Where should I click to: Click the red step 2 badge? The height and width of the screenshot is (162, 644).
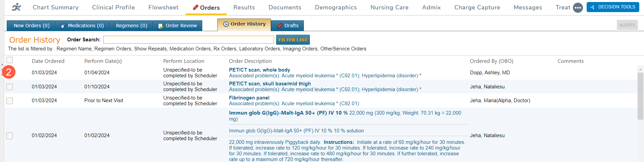click(x=9, y=72)
